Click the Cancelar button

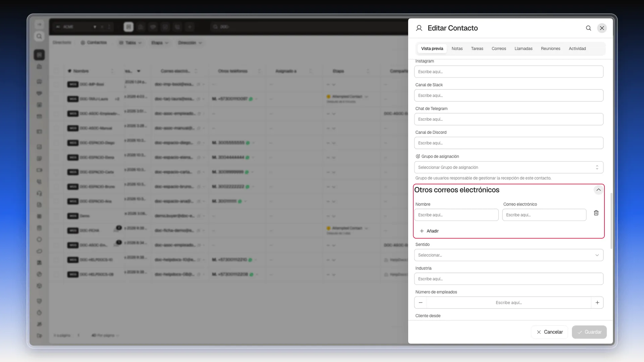[549, 332]
